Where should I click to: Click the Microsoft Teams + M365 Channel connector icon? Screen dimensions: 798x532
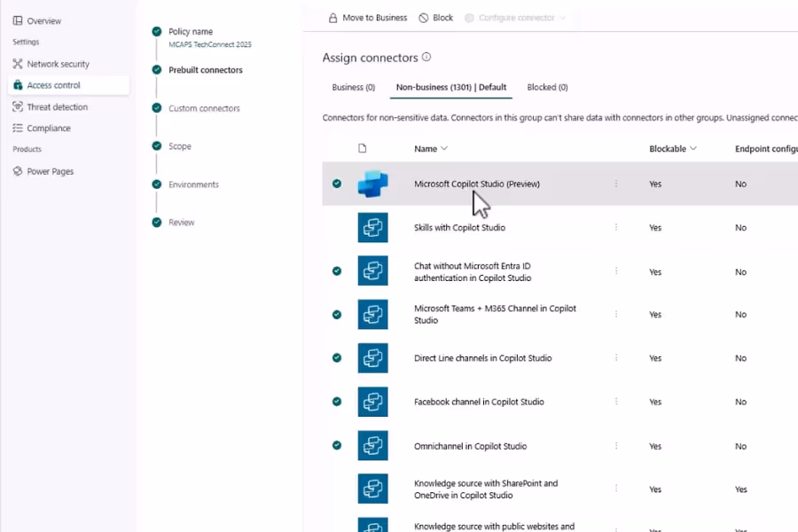pyautogui.click(x=372, y=315)
